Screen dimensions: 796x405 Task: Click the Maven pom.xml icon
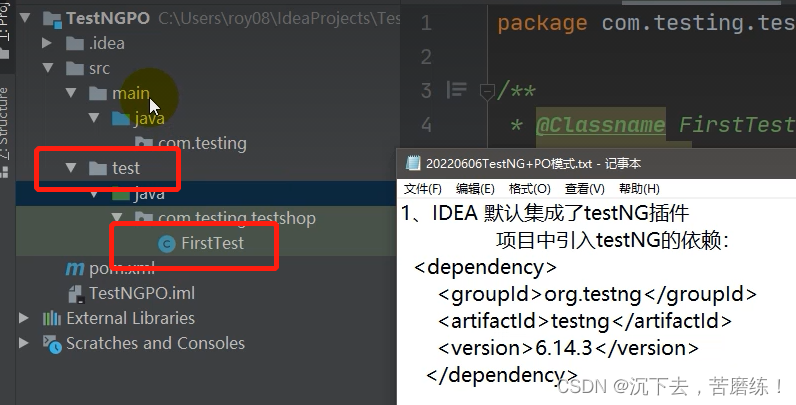tap(75, 268)
